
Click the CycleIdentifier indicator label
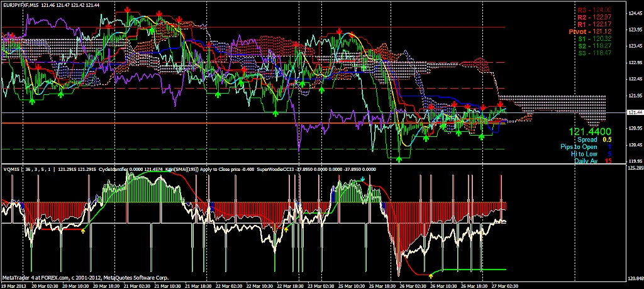point(114,169)
